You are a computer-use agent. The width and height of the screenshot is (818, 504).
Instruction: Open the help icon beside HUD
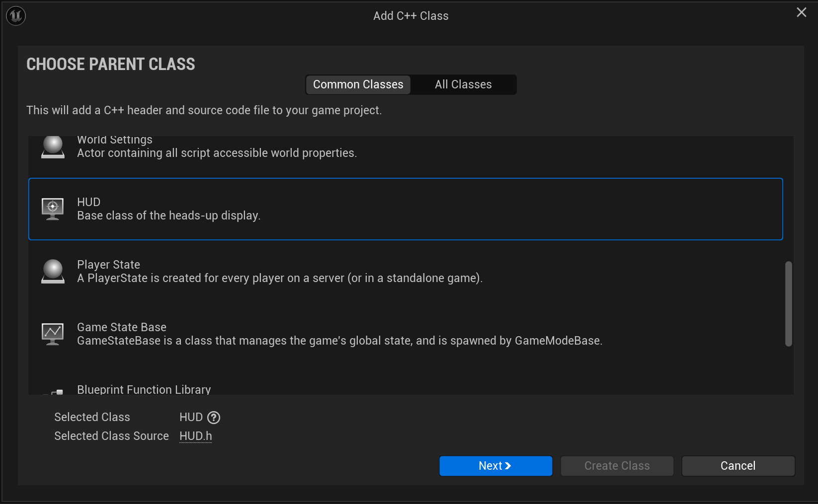tap(214, 418)
